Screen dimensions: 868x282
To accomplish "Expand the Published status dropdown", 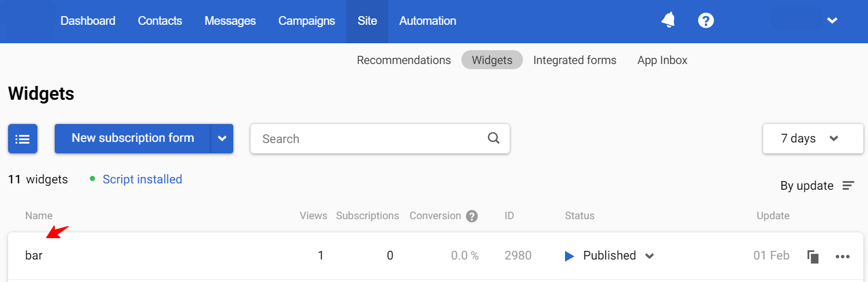I will coord(650,256).
